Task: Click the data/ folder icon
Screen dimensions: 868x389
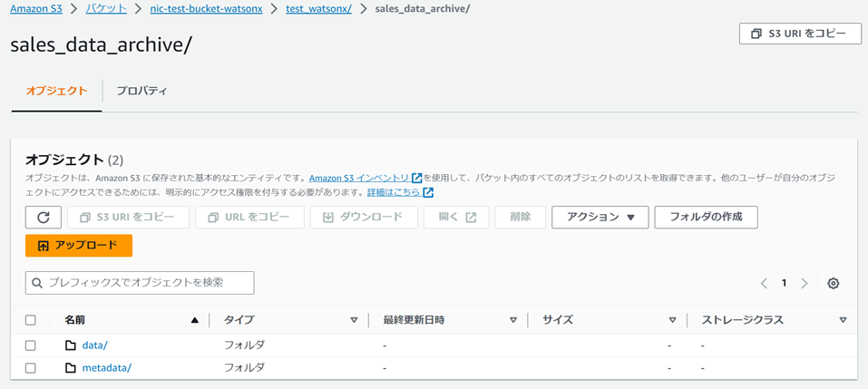Action: click(71, 345)
